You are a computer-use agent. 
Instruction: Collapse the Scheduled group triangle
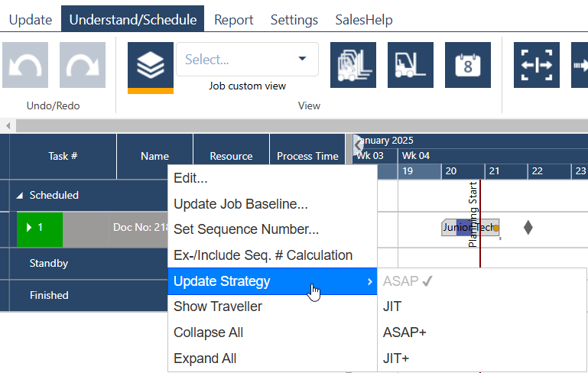click(20, 196)
